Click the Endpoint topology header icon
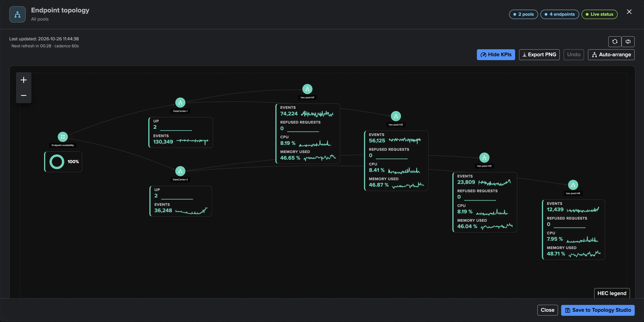Image resolution: width=644 pixels, height=322 pixels. click(17, 15)
